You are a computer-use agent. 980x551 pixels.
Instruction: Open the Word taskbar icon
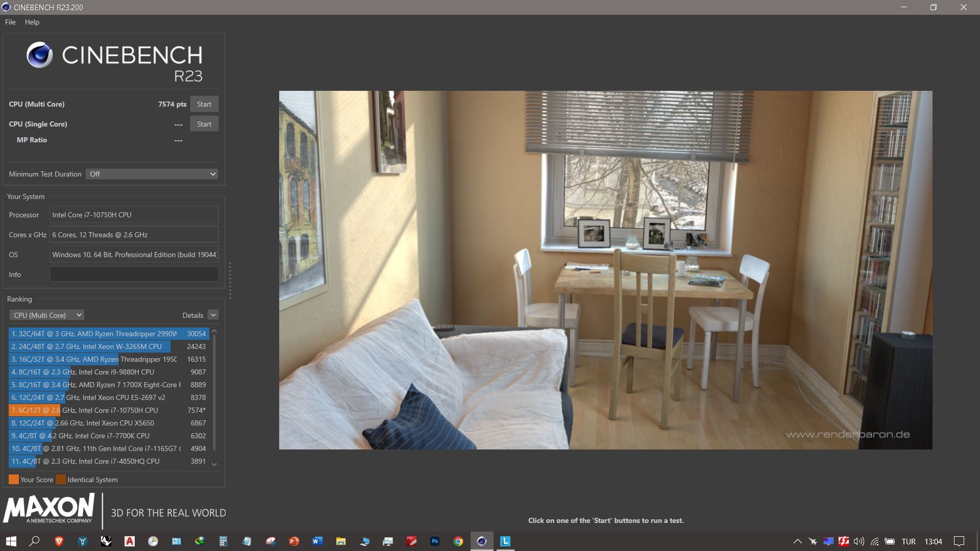pyautogui.click(x=317, y=541)
